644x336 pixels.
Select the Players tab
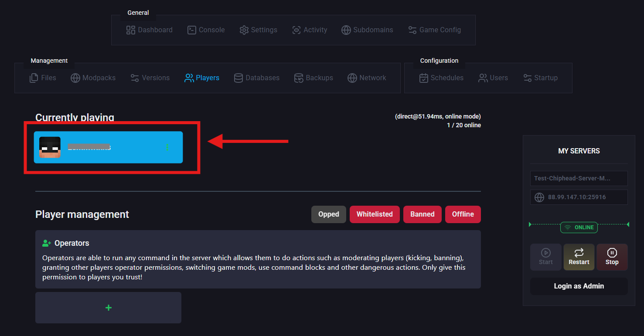tap(202, 78)
